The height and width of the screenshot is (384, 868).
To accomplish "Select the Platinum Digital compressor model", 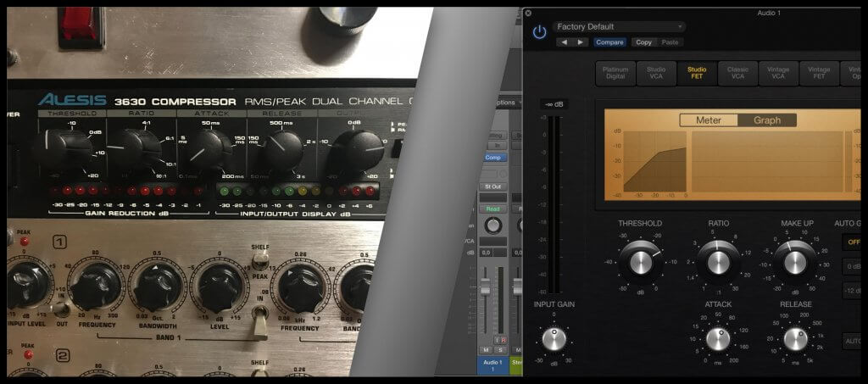I will coord(615,73).
